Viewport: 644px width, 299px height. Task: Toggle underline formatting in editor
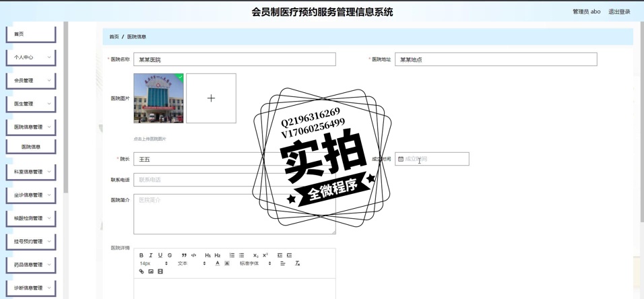click(160, 255)
